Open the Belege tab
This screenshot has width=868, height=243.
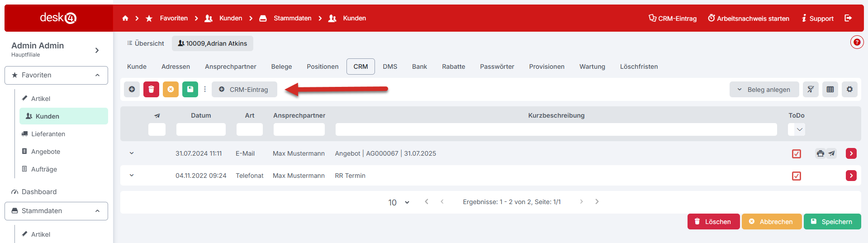tap(281, 67)
